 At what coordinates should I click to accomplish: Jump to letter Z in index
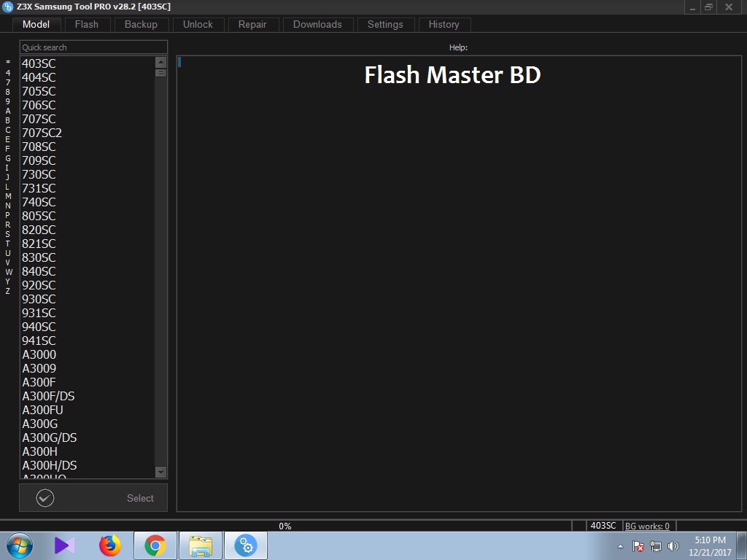click(x=7, y=291)
